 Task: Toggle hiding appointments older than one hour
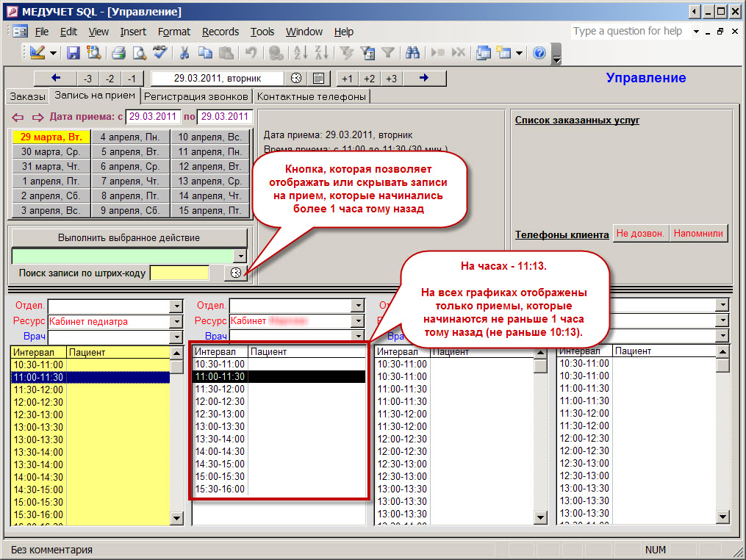click(x=235, y=273)
